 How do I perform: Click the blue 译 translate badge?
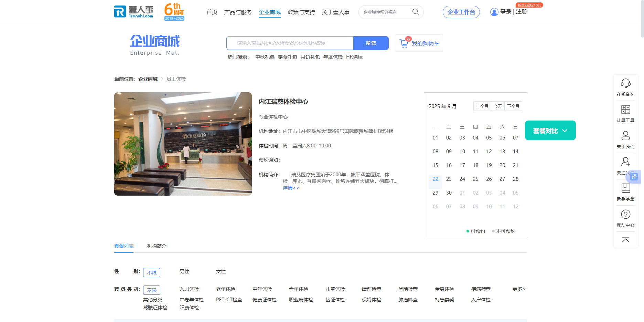634,177
